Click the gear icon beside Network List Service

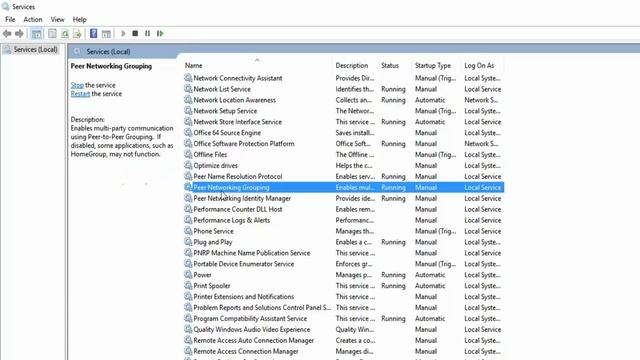pyautogui.click(x=188, y=89)
